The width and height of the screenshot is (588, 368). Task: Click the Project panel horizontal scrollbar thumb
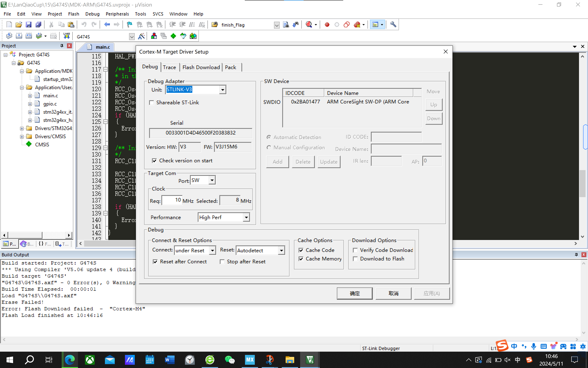[25, 235]
